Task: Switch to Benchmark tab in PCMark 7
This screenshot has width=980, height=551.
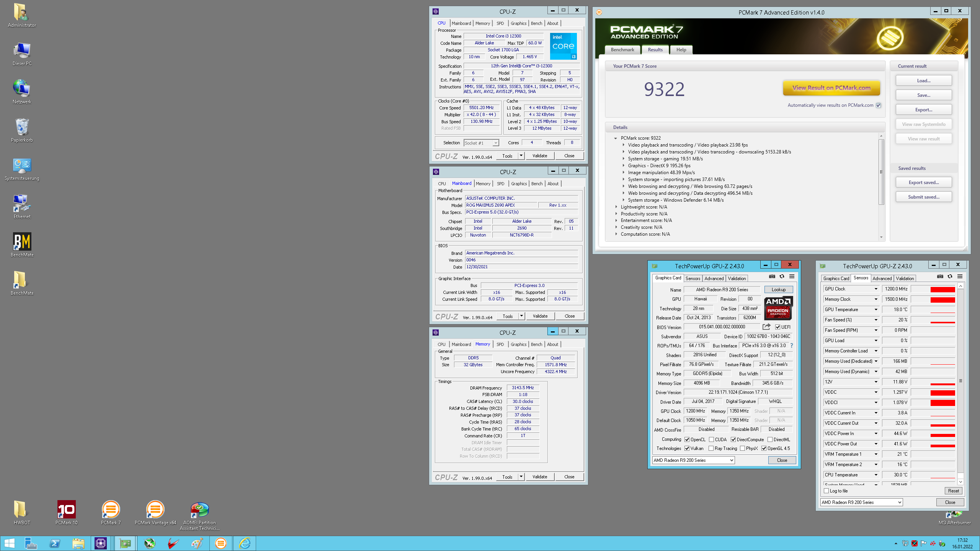Action: (x=622, y=50)
